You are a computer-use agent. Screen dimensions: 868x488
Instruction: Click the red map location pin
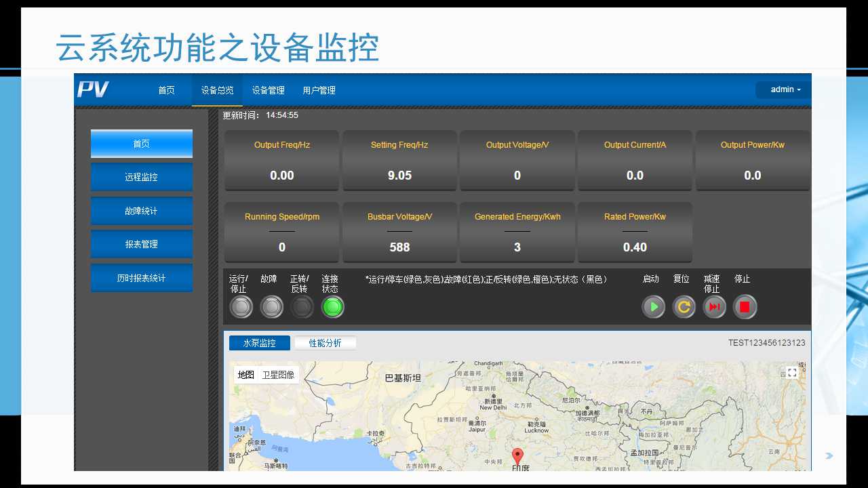517,456
